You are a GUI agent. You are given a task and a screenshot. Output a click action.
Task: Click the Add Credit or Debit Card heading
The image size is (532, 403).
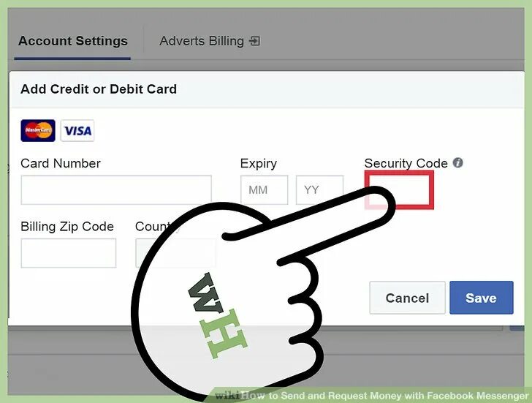(99, 89)
